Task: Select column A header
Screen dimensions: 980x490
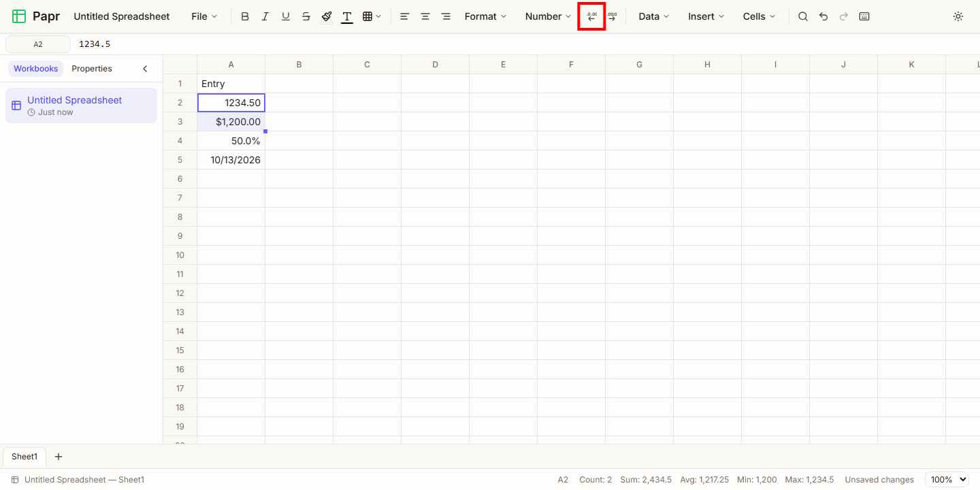Action: (x=231, y=65)
